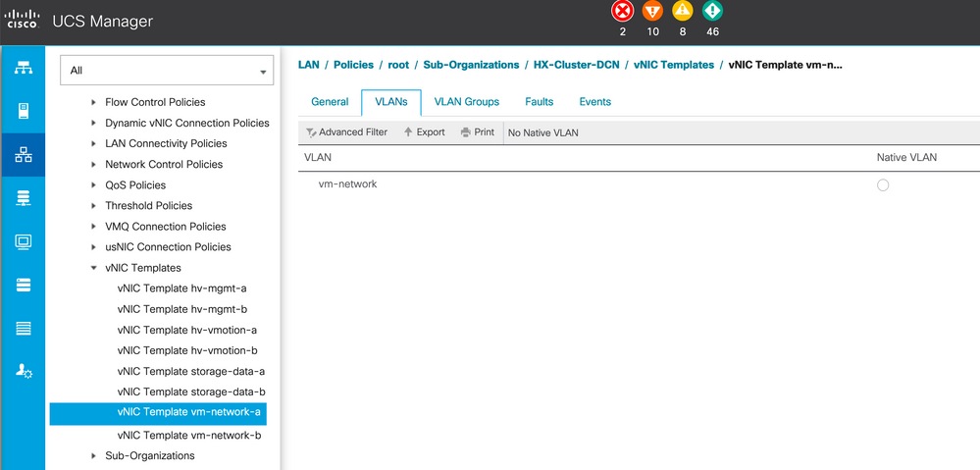Expand Dynamic vNIC Connection Policies
The width and height of the screenshot is (980, 470).
pos(93,123)
